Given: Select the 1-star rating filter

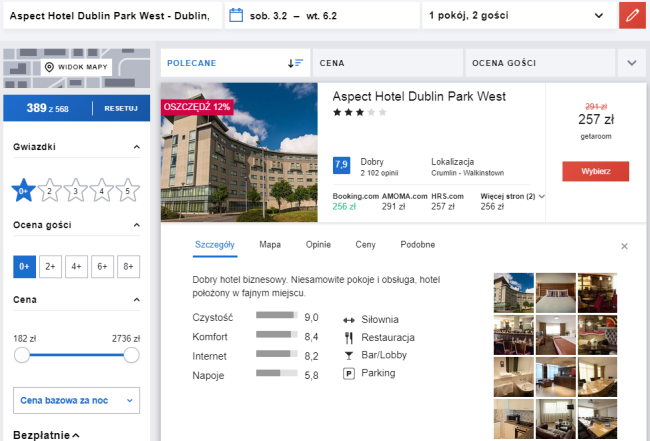Looking at the screenshot, I should [x=23, y=189].
